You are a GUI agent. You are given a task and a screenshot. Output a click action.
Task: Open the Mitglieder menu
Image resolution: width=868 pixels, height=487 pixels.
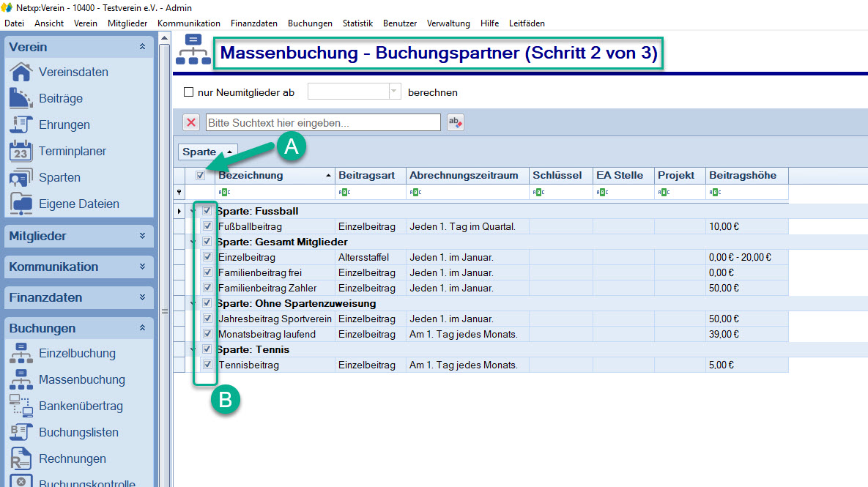pos(127,23)
